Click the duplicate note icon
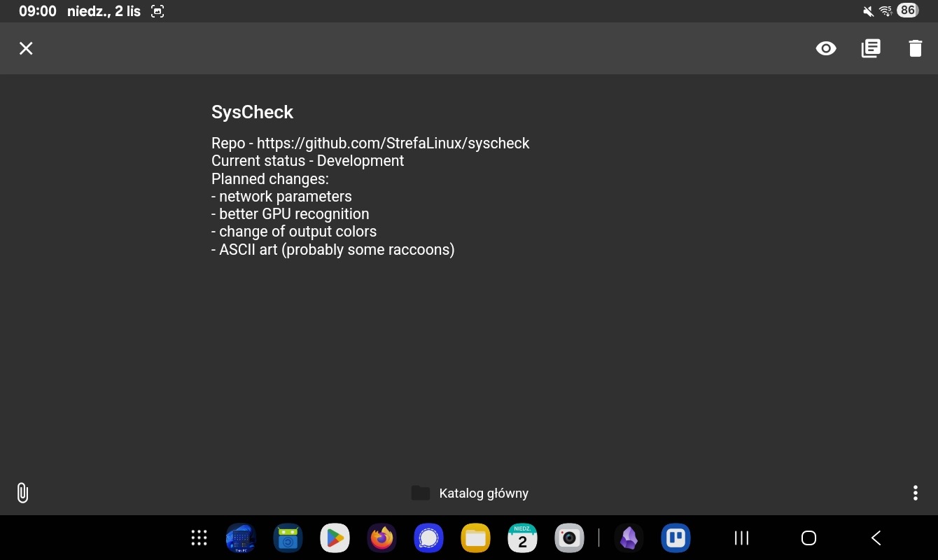Screen dimensions: 938x560 click(x=871, y=48)
